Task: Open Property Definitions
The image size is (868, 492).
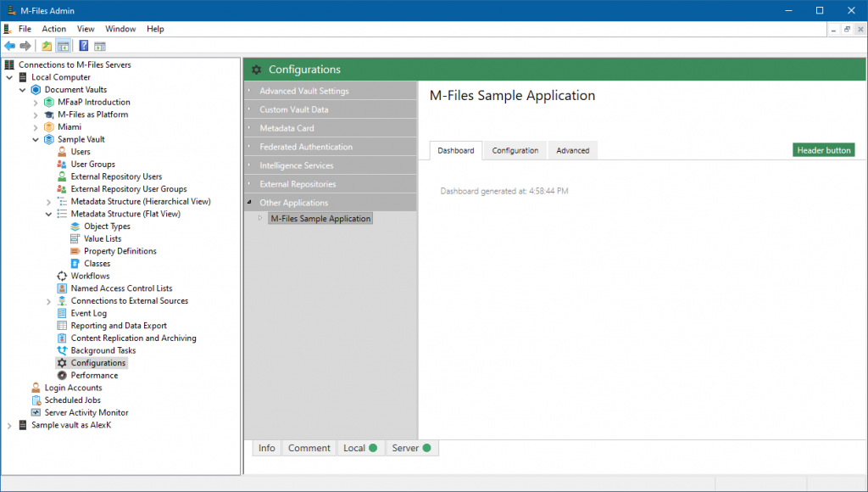Action: [x=120, y=251]
